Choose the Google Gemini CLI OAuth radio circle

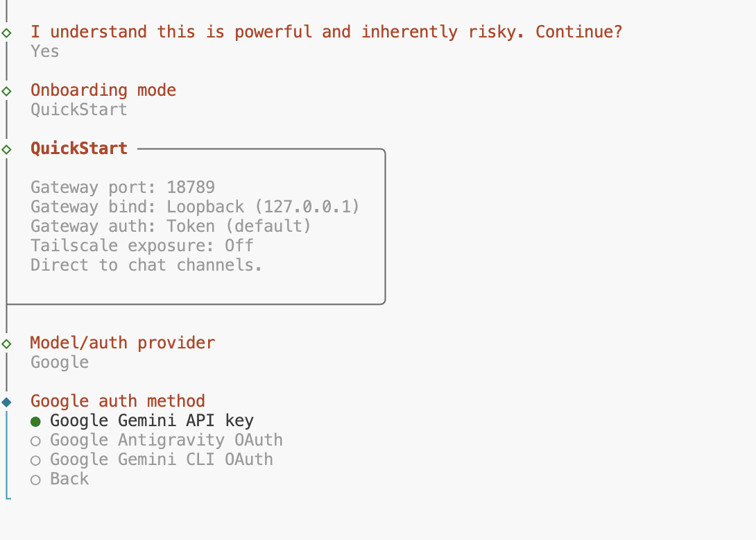36,460
